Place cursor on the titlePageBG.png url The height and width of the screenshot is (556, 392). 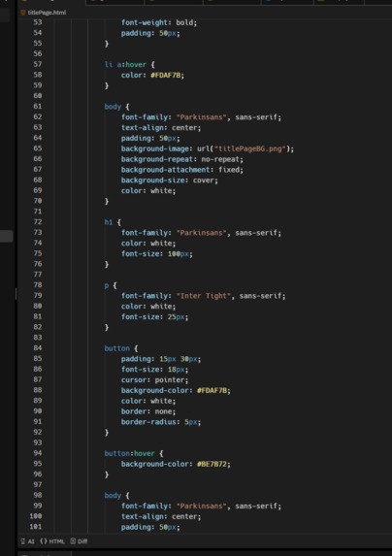(x=250, y=148)
